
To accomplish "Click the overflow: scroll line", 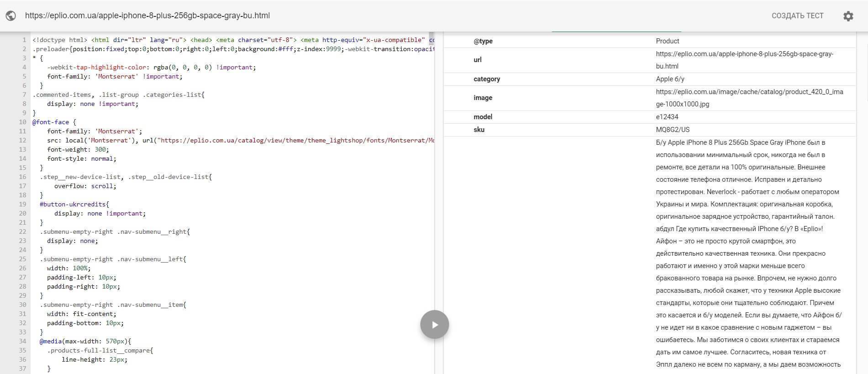I will coord(85,186).
